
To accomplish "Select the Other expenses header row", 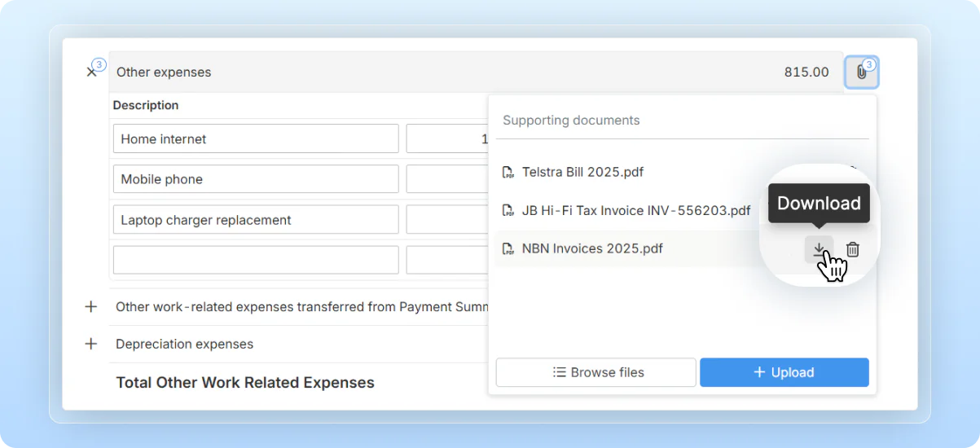I will point(476,72).
